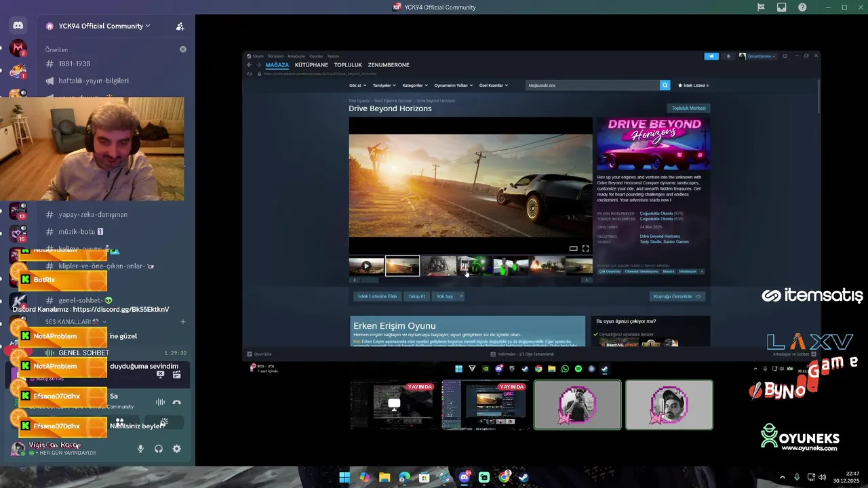Open Windows Start button on taskbar
The image size is (868, 488).
(x=344, y=477)
